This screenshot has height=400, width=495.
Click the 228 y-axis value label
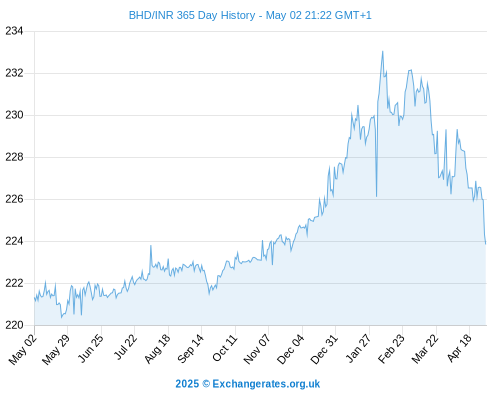[x=14, y=157]
